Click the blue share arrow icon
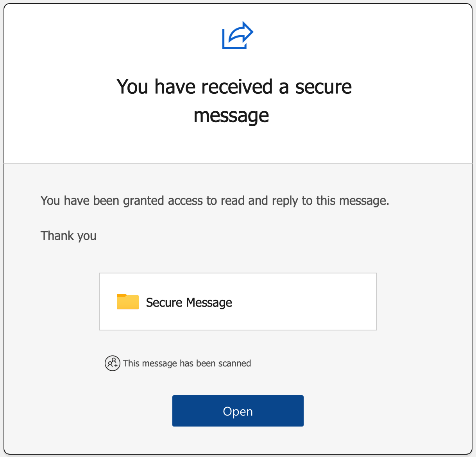The width and height of the screenshot is (476, 457). click(x=238, y=36)
